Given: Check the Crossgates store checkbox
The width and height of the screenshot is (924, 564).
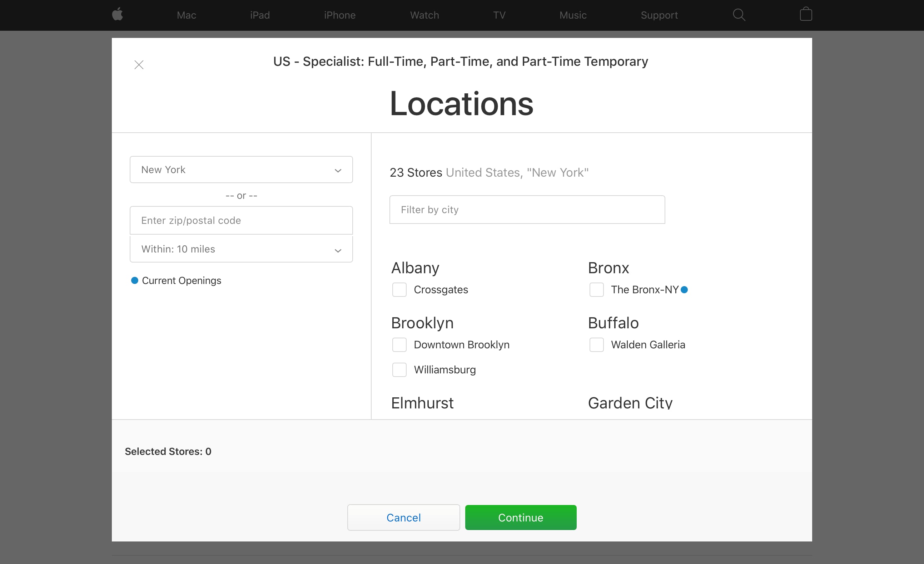Looking at the screenshot, I should coord(399,290).
